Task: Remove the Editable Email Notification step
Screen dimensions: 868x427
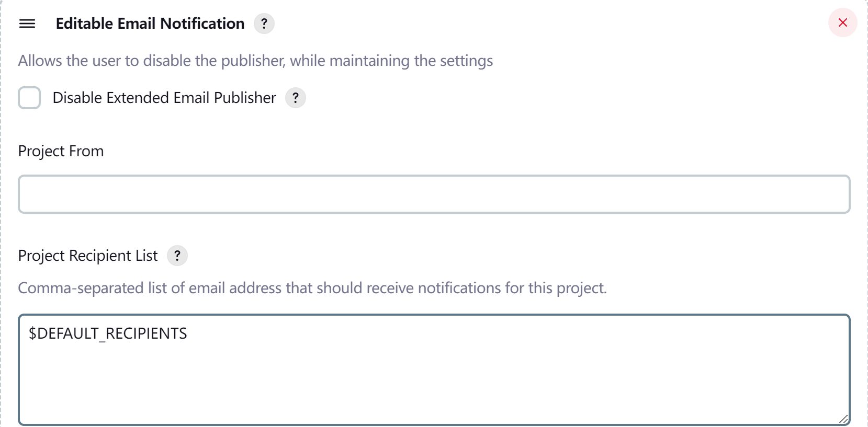Action: 842,22
